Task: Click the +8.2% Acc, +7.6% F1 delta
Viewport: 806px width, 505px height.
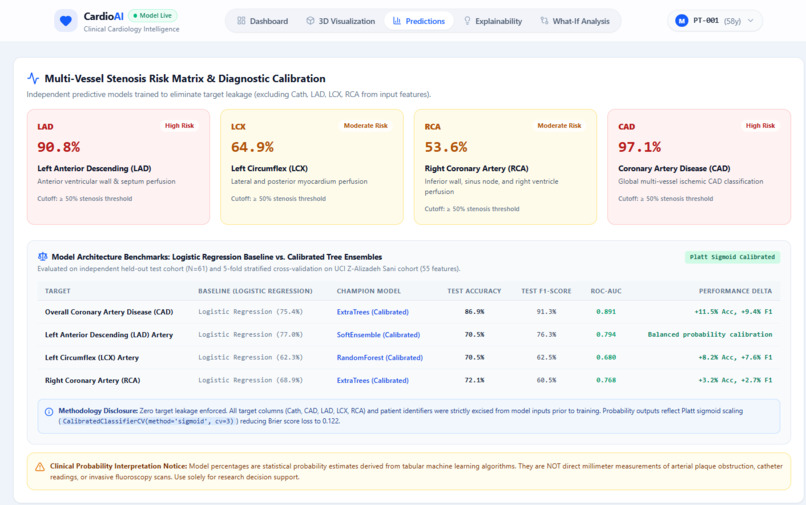Action: point(735,357)
